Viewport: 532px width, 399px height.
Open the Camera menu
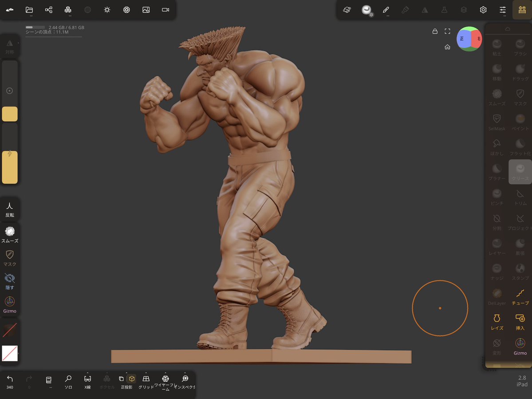166,10
